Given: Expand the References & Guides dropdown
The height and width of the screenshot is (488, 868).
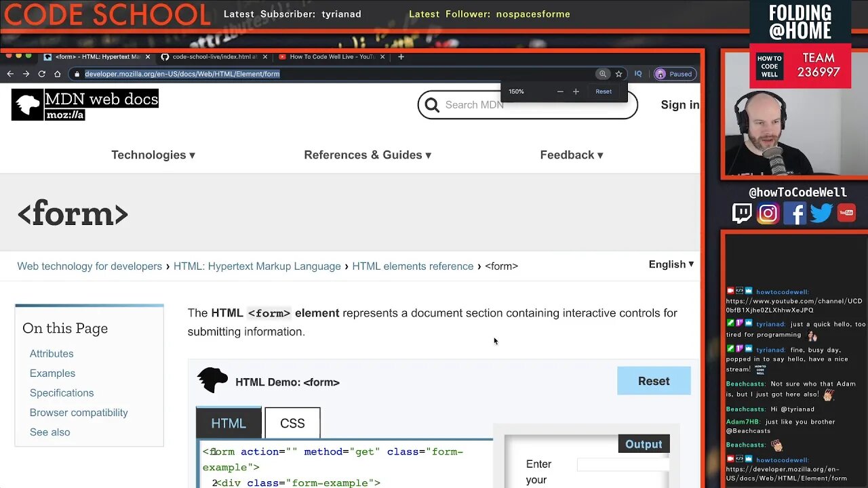Looking at the screenshot, I should point(366,155).
